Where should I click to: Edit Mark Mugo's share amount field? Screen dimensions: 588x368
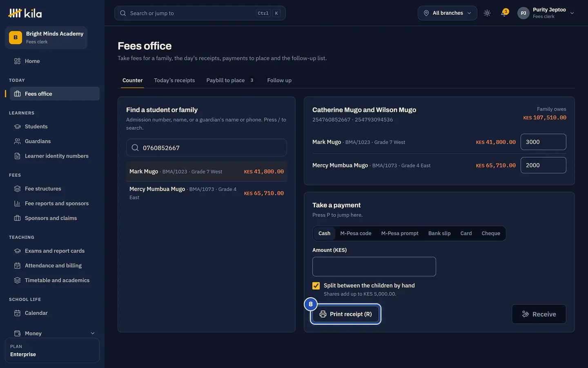tap(543, 142)
